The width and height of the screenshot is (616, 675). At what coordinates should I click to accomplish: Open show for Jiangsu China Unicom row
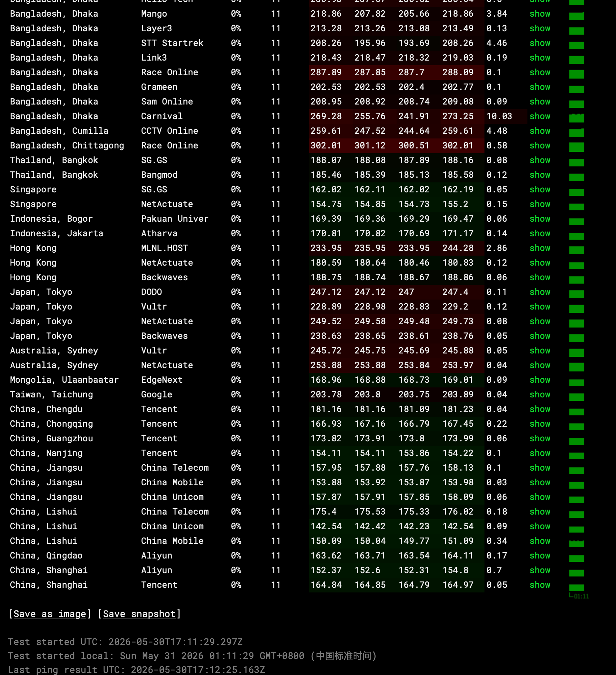tap(540, 497)
